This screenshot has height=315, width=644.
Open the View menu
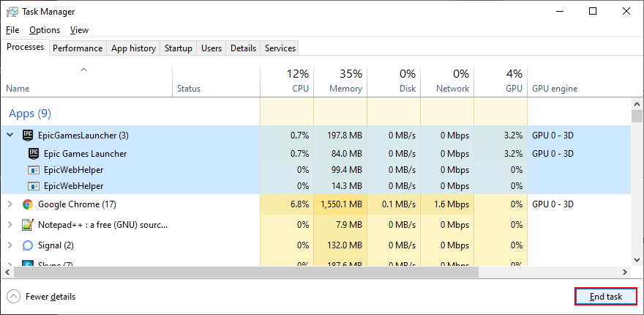(79, 30)
